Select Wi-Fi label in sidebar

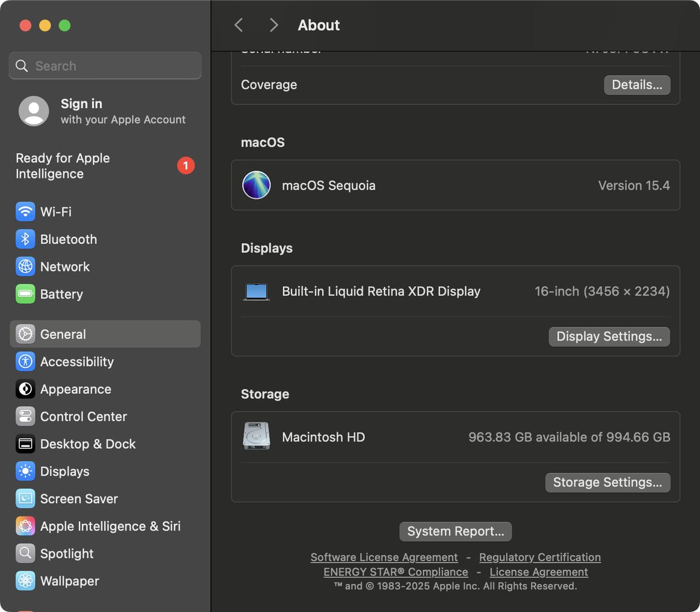click(x=56, y=212)
